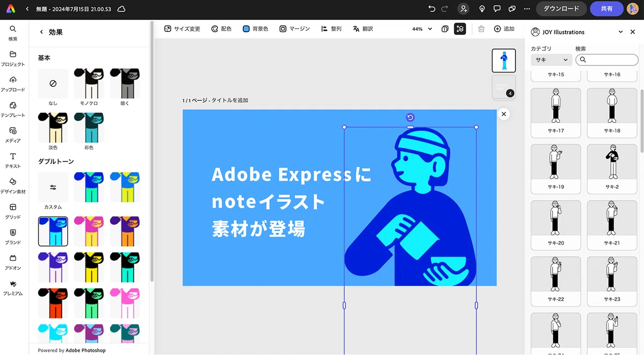Open the メディア sidebar item
The width and height of the screenshot is (644, 355).
pos(13,135)
